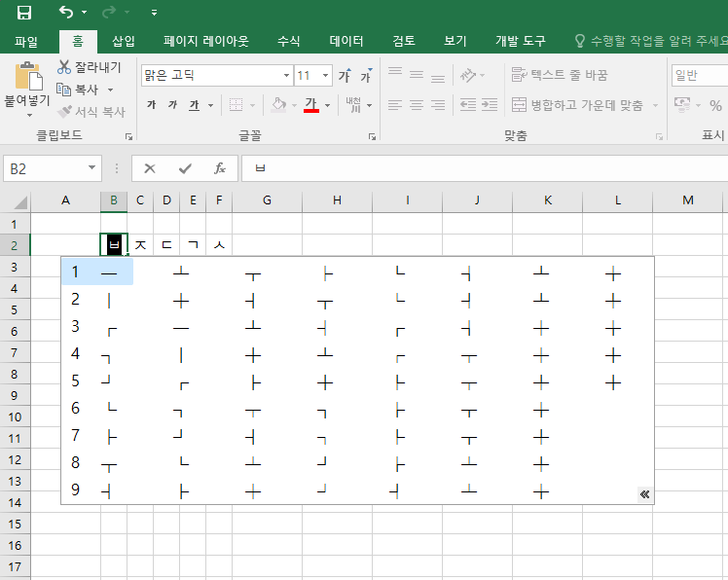Align text right
728x580 pixels.
(438, 105)
